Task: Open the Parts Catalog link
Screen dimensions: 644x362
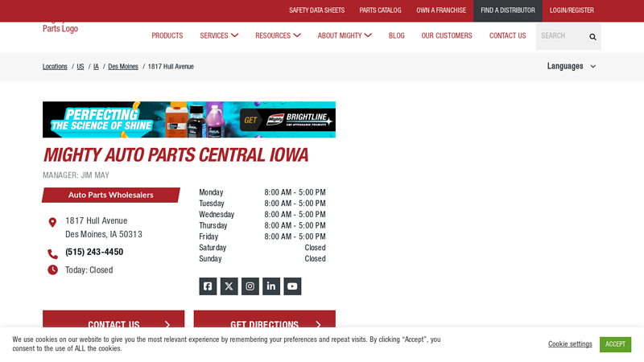Action: (380, 10)
